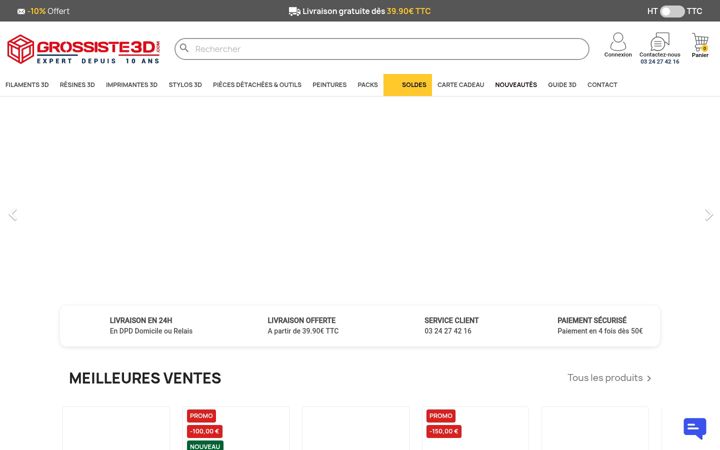Open the Stylos 3D menu
Screen dimensions: 720x450
(x=185, y=85)
